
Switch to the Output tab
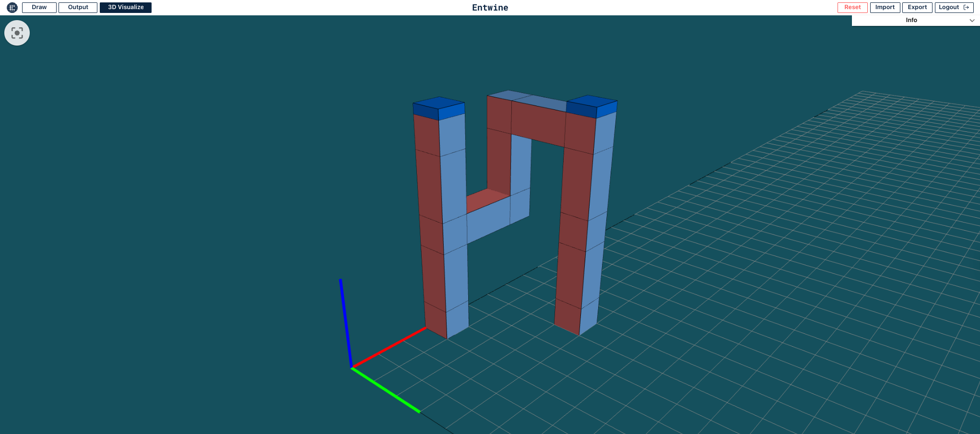tap(77, 7)
